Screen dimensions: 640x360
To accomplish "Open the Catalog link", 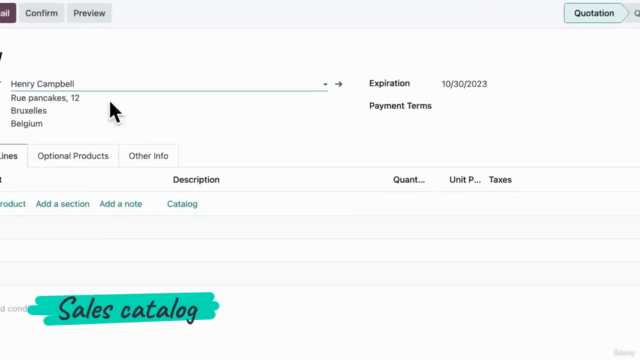I will 182,204.
